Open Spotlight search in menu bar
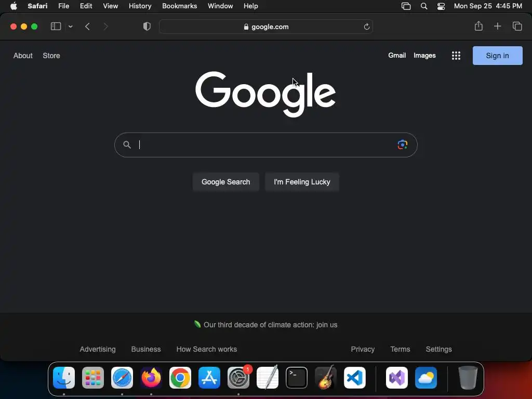The height and width of the screenshot is (399, 532). 424,6
